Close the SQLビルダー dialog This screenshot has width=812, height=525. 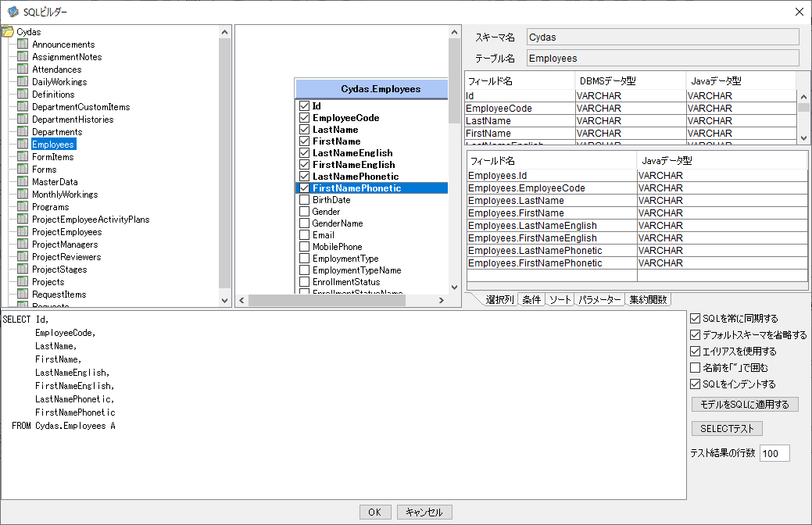pyautogui.click(x=799, y=12)
